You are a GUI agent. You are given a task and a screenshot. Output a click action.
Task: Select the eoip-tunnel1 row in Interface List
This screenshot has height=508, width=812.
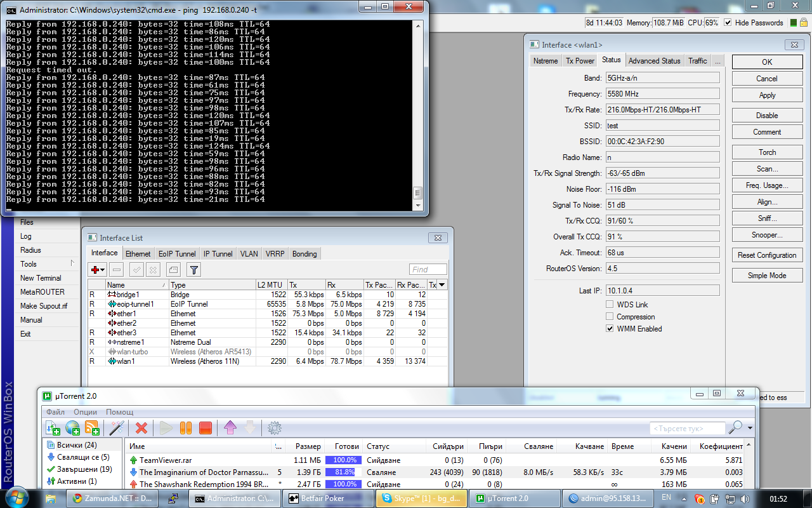coord(267,304)
